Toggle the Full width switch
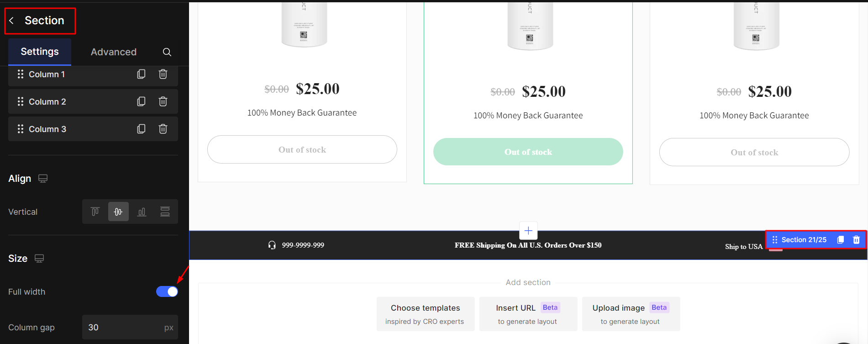Image resolution: width=868 pixels, height=344 pixels. click(167, 291)
